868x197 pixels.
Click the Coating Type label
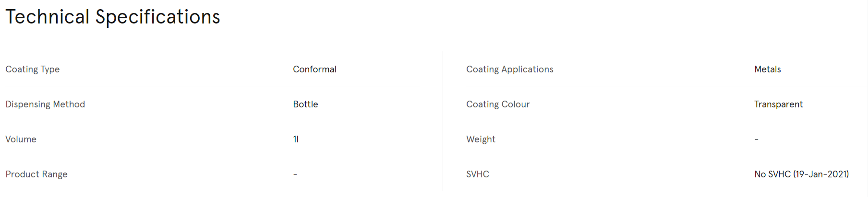[33, 70]
